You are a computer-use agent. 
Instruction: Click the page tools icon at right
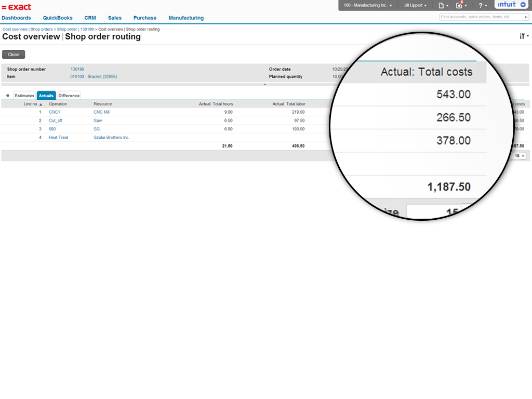coord(523,36)
